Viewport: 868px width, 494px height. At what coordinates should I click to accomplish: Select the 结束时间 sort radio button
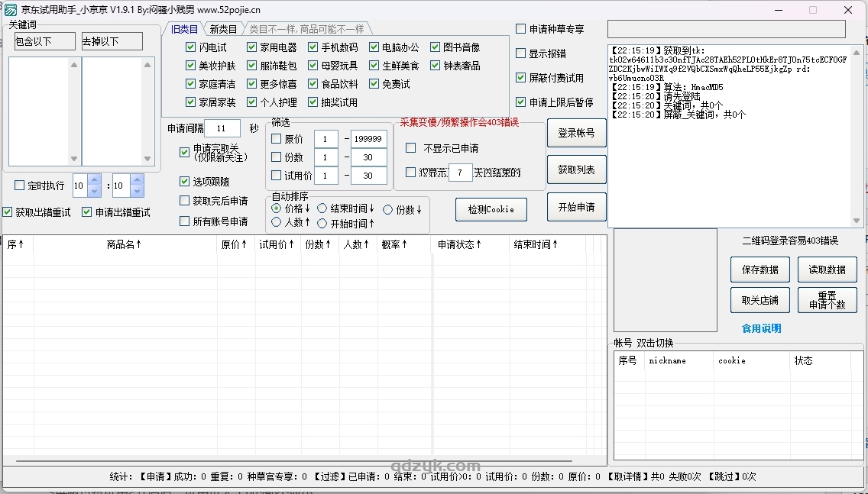(322, 207)
